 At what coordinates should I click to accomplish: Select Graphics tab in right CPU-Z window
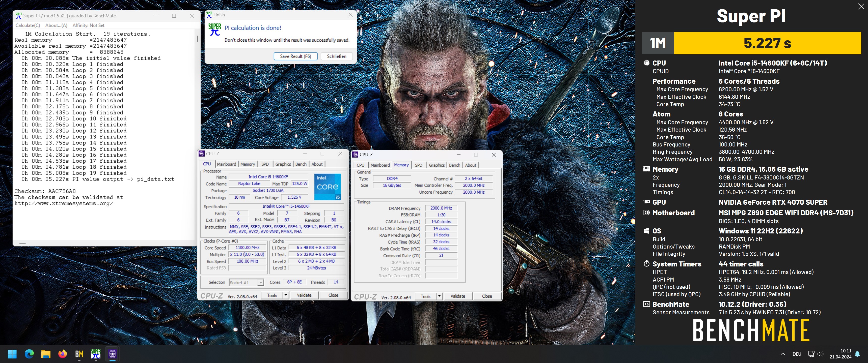pos(437,165)
